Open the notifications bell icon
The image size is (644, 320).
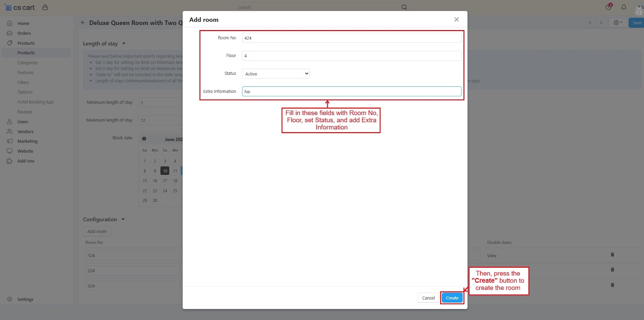click(x=623, y=7)
